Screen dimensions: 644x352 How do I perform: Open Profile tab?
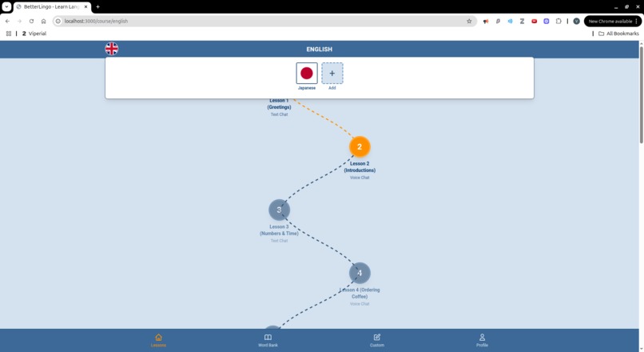(482, 341)
